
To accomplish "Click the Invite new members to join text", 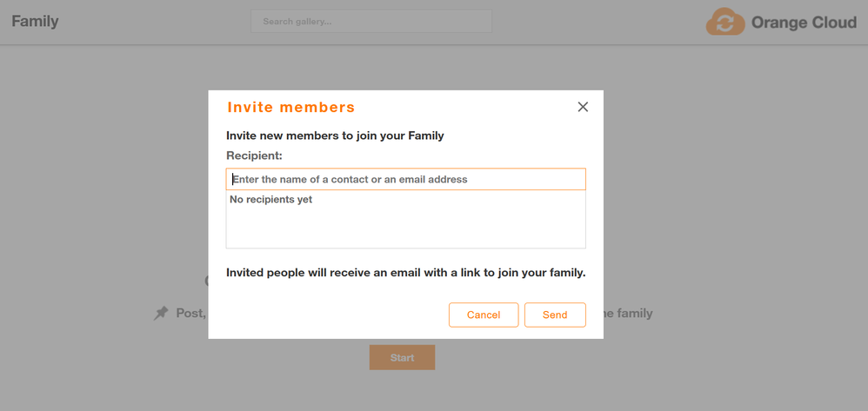I will point(335,136).
